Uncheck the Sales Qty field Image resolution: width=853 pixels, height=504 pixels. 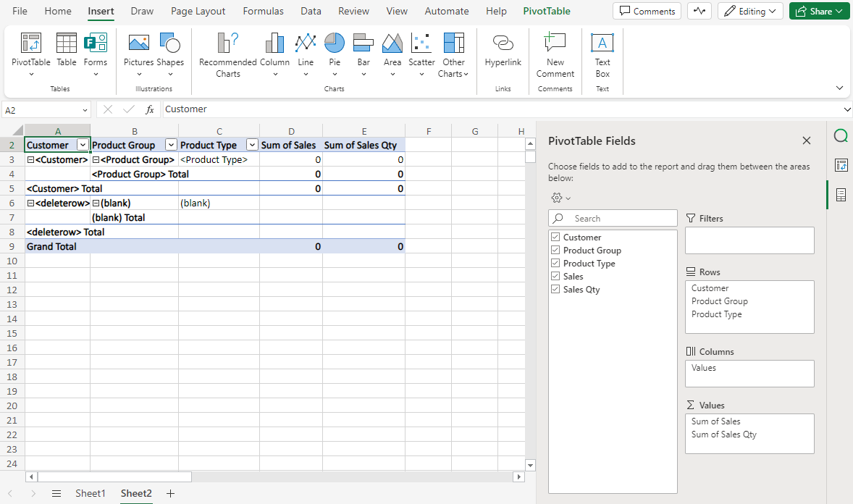coord(555,289)
